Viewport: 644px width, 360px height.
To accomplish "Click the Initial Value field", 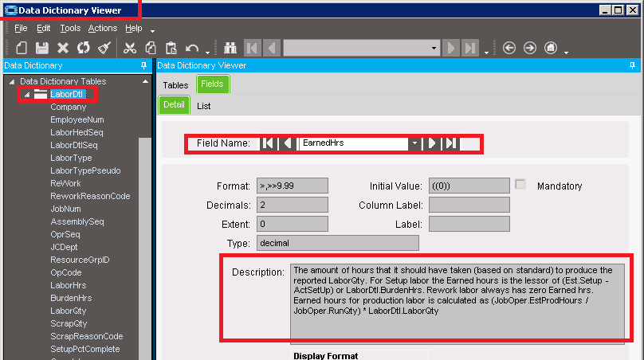I will 469,186.
